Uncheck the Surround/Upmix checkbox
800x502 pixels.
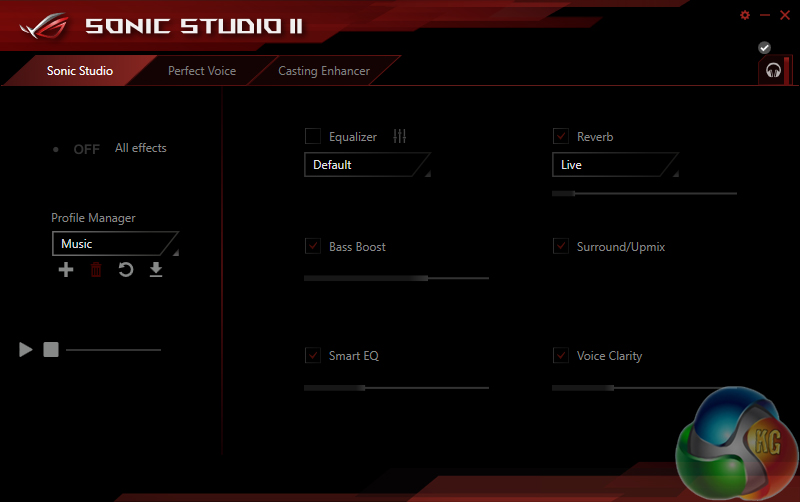coord(561,246)
